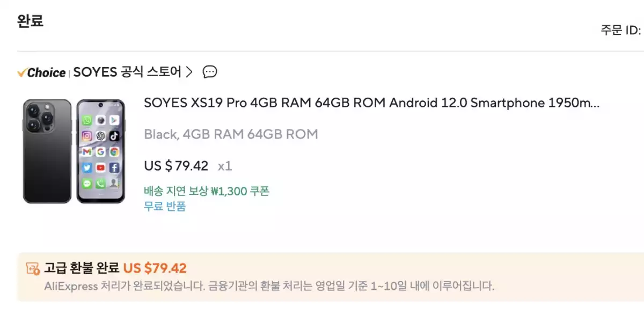The width and height of the screenshot is (644, 314).
Task: Click the YouTube icon on the phone image
Action: 100,167
